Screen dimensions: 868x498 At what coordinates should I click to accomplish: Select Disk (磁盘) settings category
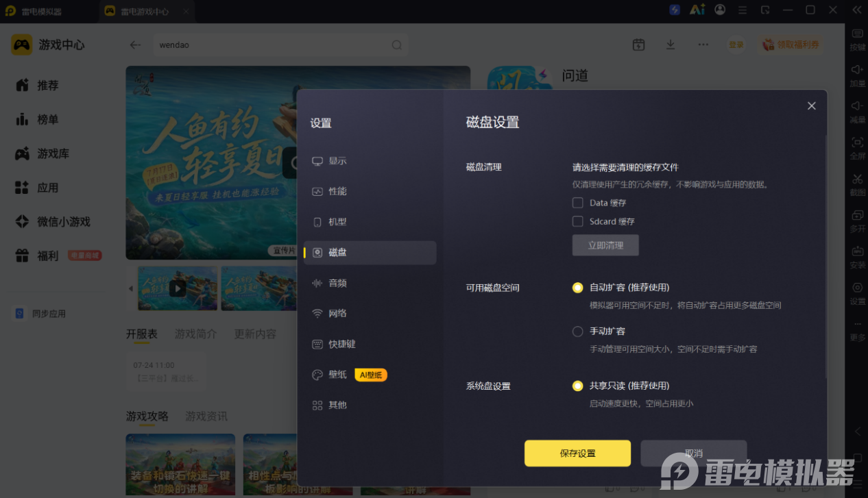tap(370, 252)
